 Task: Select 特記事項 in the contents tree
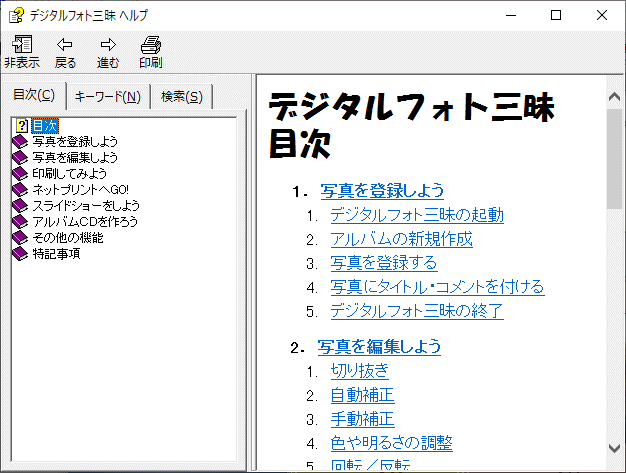[x=56, y=254]
